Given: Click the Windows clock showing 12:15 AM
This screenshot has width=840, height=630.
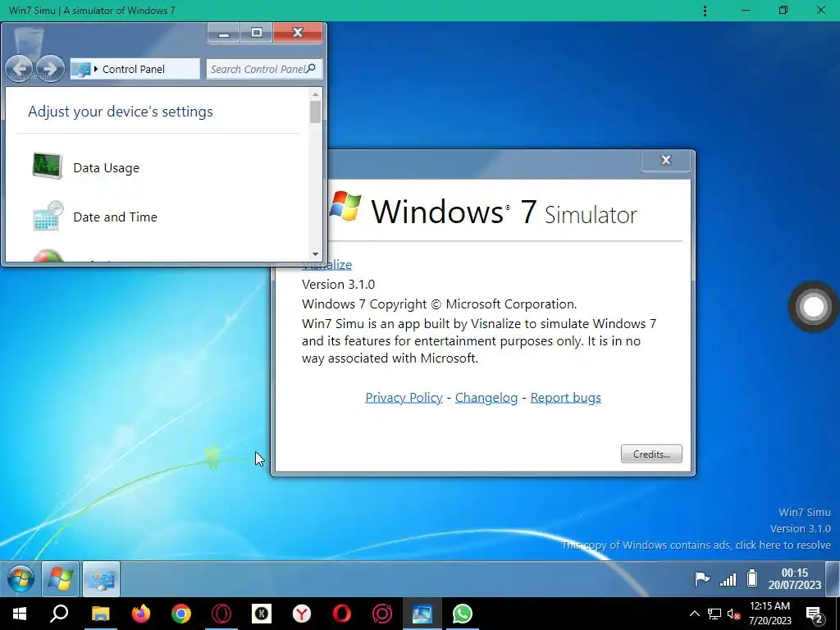Looking at the screenshot, I should point(769,614).
